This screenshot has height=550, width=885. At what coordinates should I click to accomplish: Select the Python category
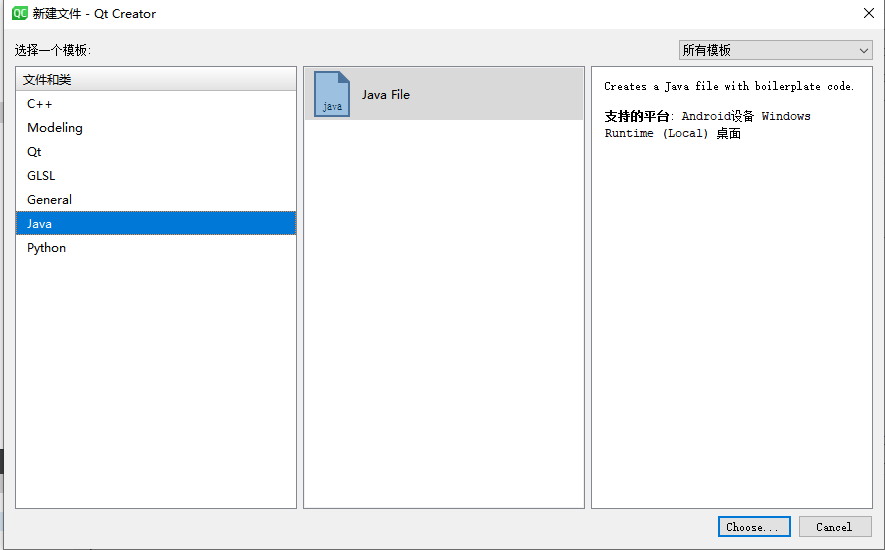click(x=156, y=247)
